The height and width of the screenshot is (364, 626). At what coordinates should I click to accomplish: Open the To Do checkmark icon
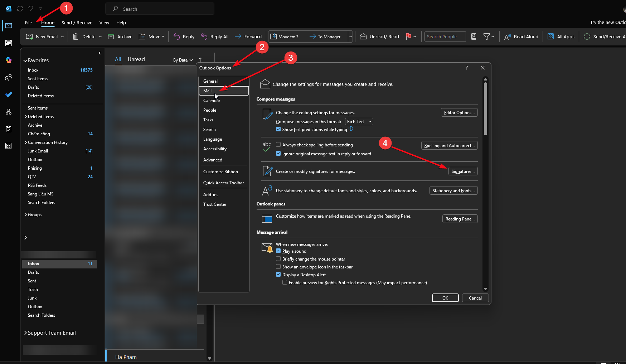[9, 94]
